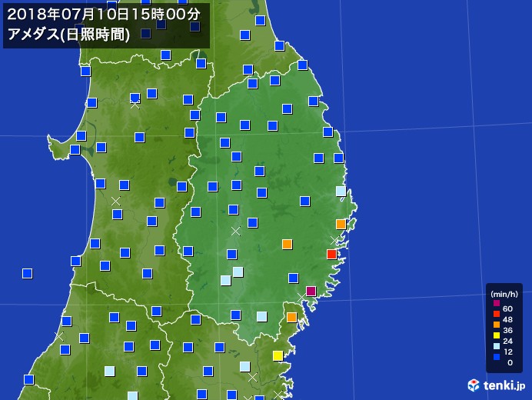
Task: Click the (min/h) legend unit label
Action: click(x=504, y=294)
